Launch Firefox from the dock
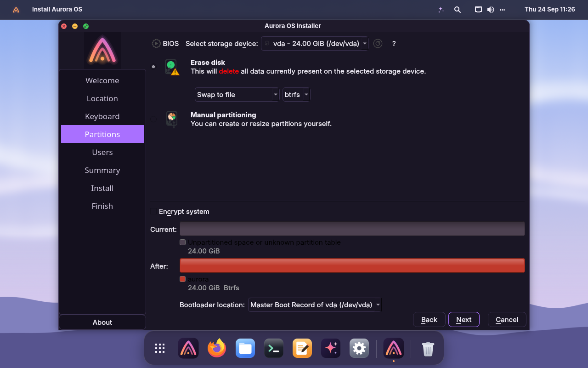Screen dimensions: 588x368 (x=217, y=348)
